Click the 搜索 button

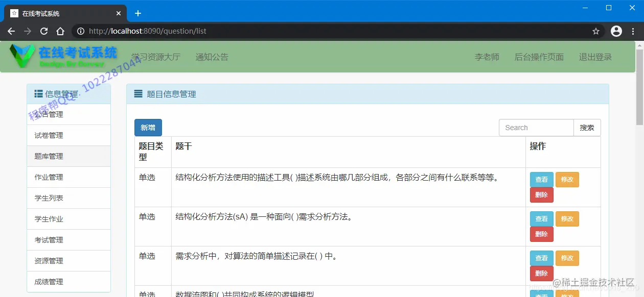pyautogui.click(x=587, y=127)
